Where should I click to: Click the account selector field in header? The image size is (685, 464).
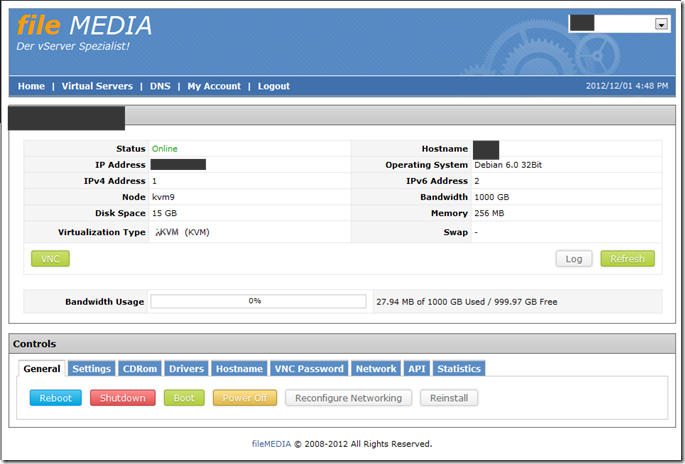click(619, 24)
